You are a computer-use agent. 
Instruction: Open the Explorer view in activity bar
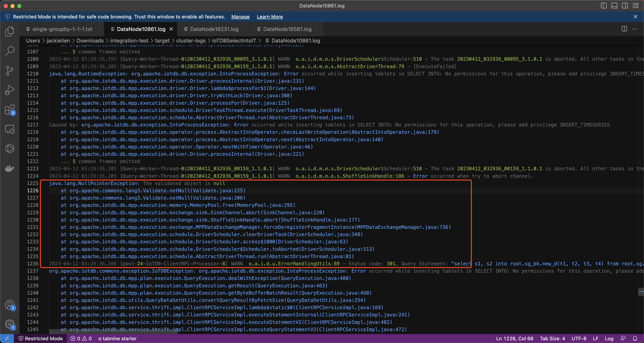point(9,31)
